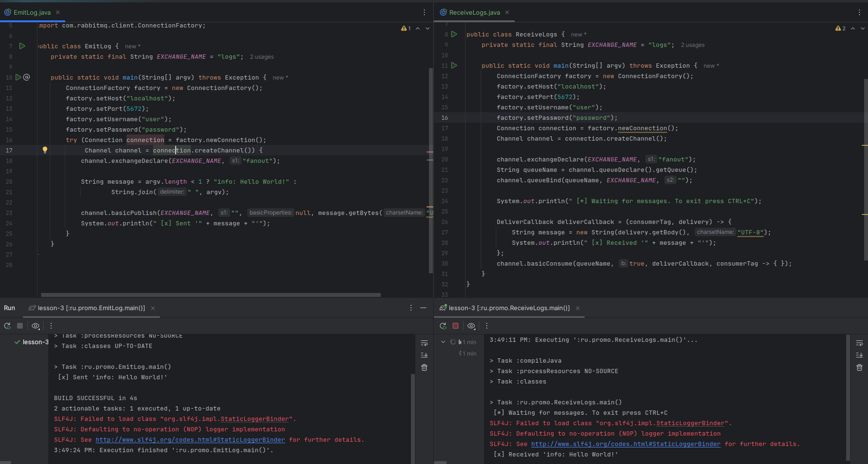This screenshot has width=868, height=464.
Task: Open EmitLog editor tab options menu
Action: tap(424, 12)
